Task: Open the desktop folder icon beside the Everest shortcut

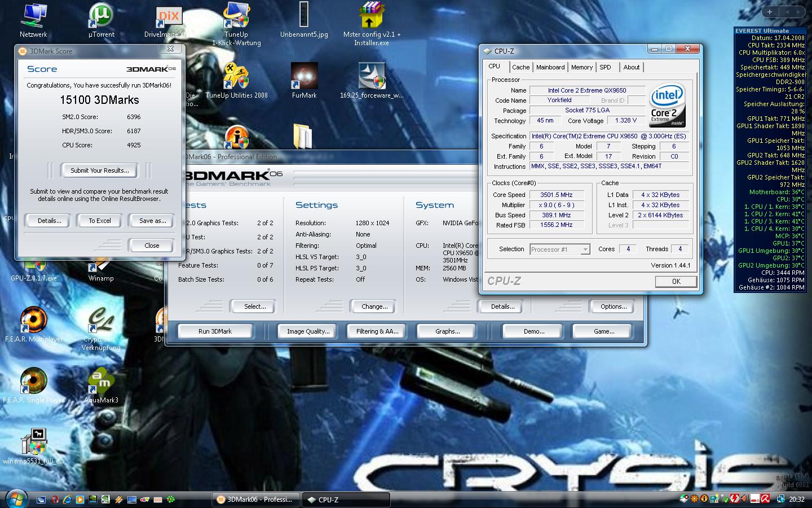Action: coord(303,137)
